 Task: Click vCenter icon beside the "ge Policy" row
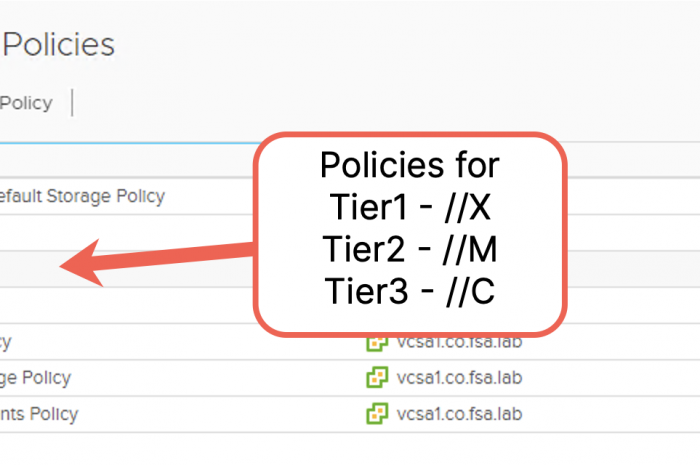[x=376, y=378]
